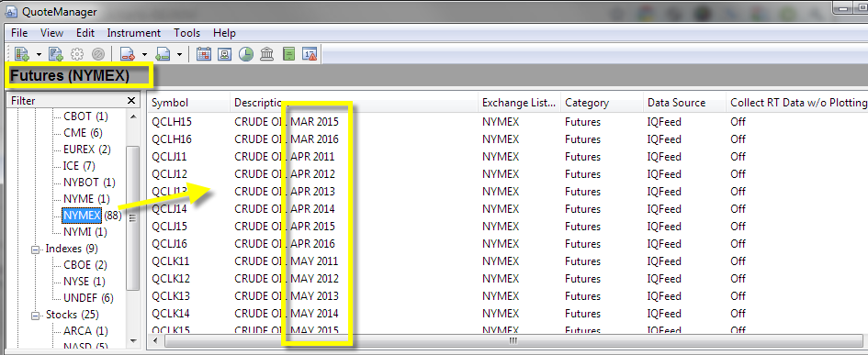The image size is (868, 355).
Task: Click the filter tree vertical scrollbar thumb
Action: pos(133,218)
